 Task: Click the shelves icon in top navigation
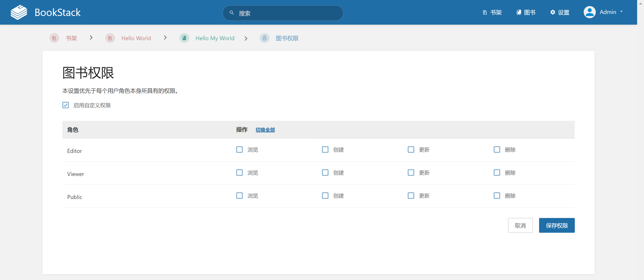pyautogui.click(x=485, y=12)
